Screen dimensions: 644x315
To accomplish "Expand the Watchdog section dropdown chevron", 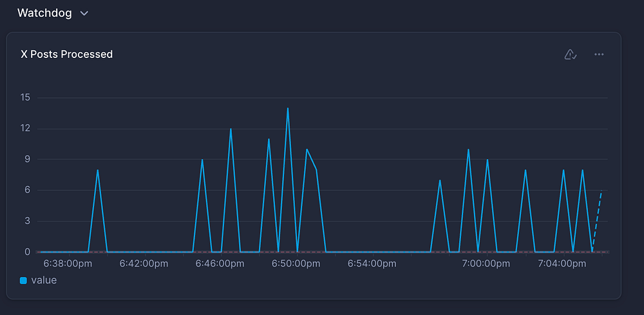I will [x=84, y=13].
